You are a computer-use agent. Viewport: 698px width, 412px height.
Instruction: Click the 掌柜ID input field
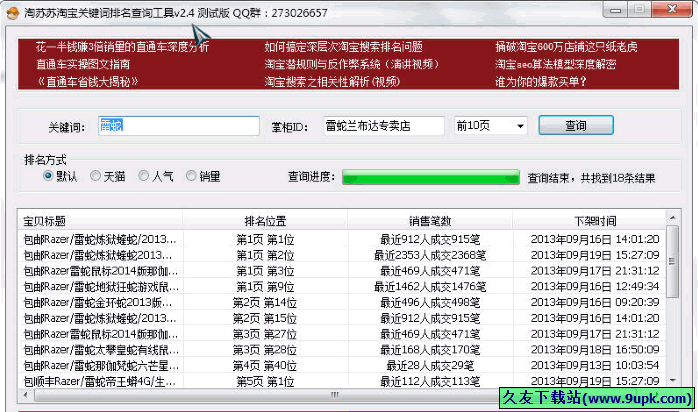pyautogui.click(x=384, y=126)
